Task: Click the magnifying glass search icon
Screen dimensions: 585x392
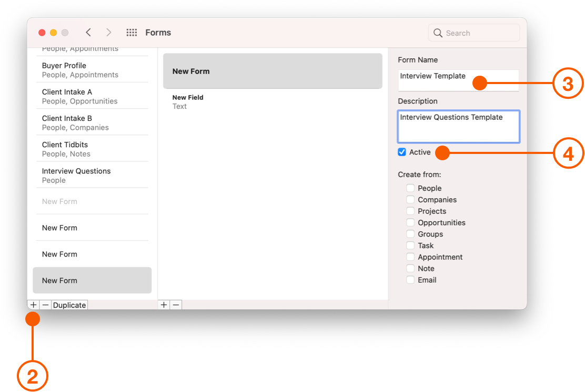Action: [x=438, y=33]
